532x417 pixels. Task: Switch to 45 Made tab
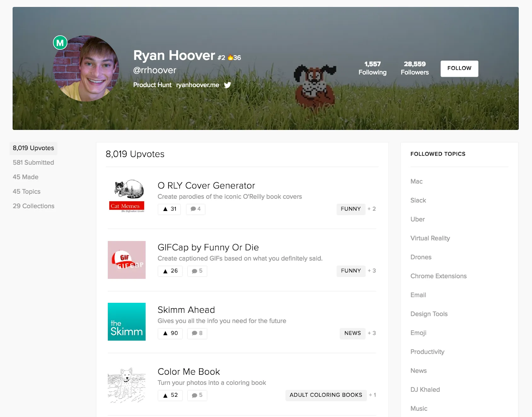click(26, 177)
